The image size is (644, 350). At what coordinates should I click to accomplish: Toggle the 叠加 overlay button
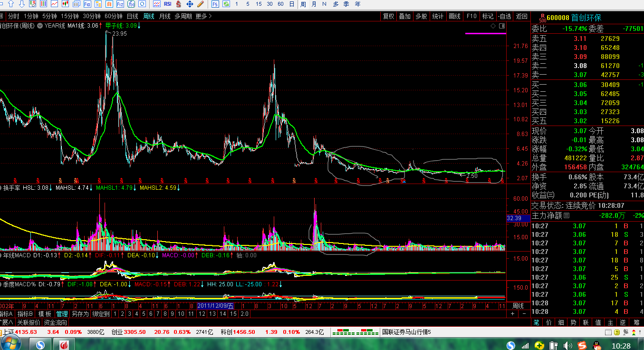coord(404,16)
